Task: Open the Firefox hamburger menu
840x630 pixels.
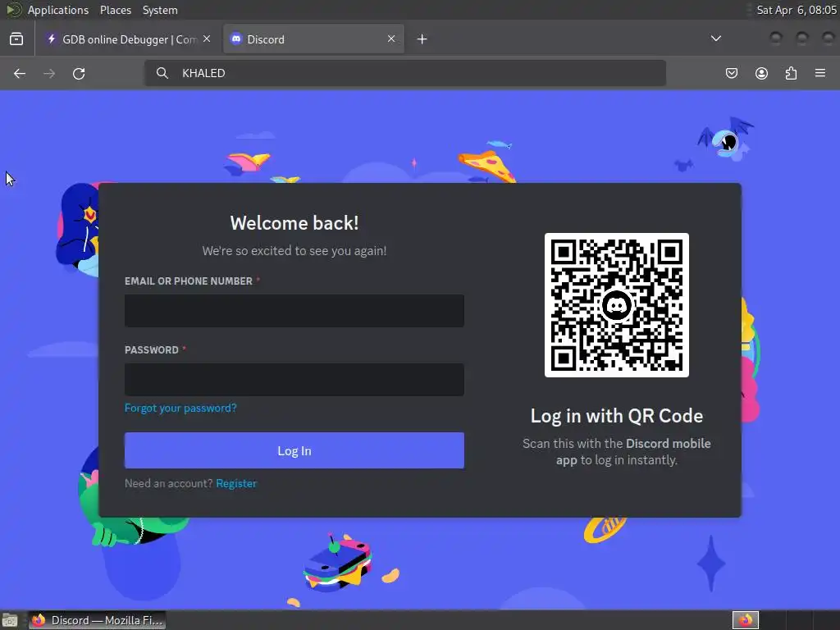Action: (820, 73)
